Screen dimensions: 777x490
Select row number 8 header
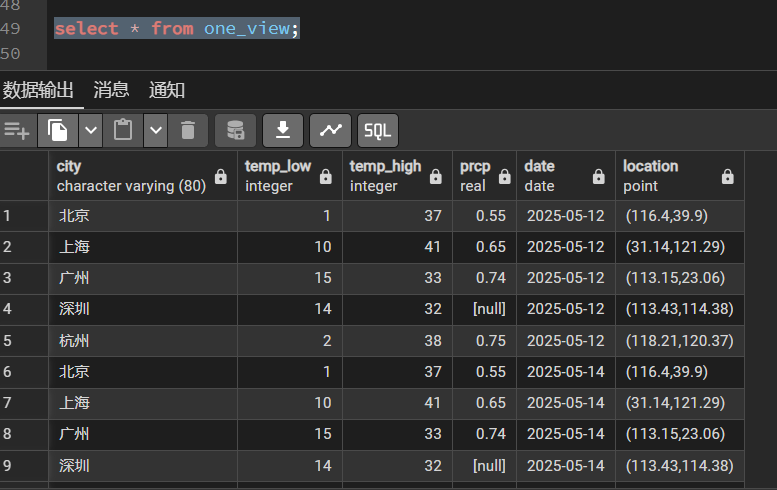coord(24,435)
